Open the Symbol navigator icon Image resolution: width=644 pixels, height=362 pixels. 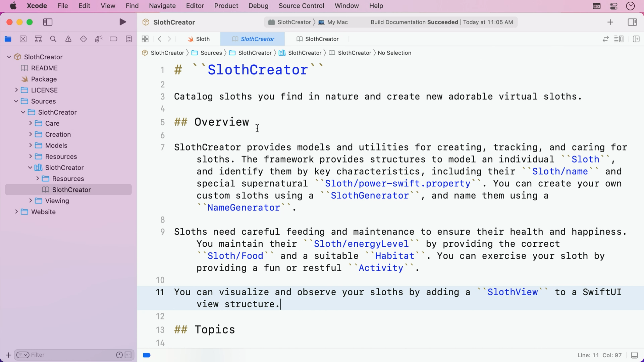coord(38,39)
